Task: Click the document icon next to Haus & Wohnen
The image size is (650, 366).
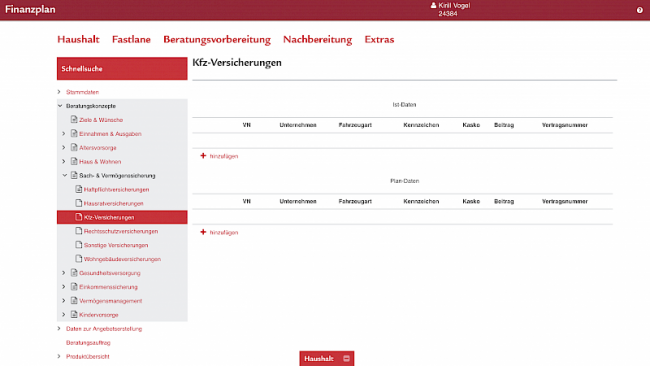Action: [x=74, y=161]
